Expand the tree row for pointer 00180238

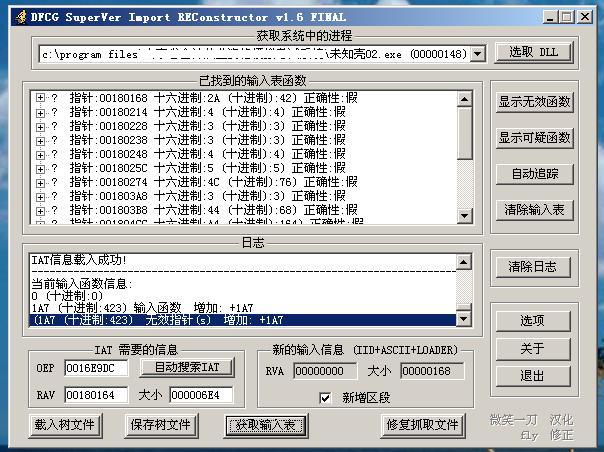tap(40, 140)
